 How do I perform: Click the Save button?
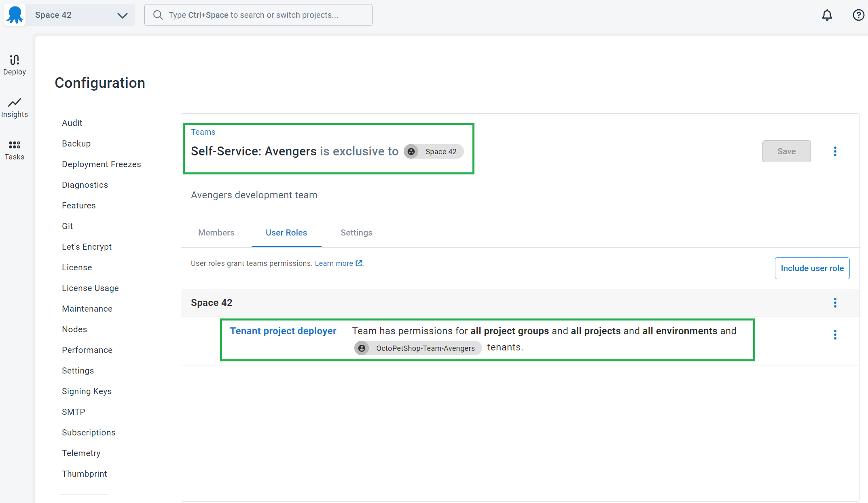coord(786,151)
